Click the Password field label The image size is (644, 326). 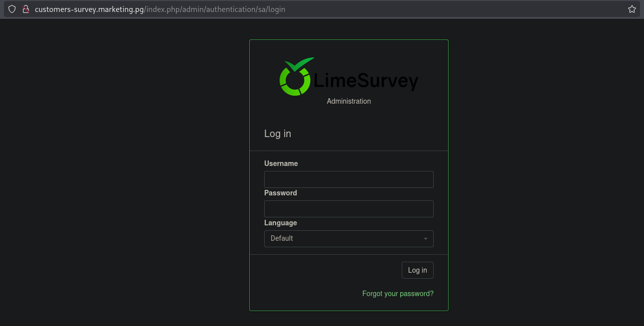pos(280,193)
